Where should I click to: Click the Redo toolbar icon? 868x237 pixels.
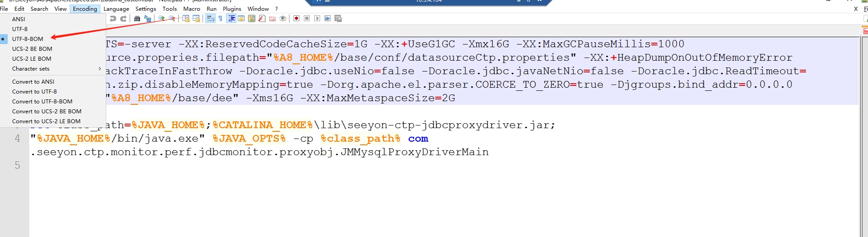pos(123,18)
